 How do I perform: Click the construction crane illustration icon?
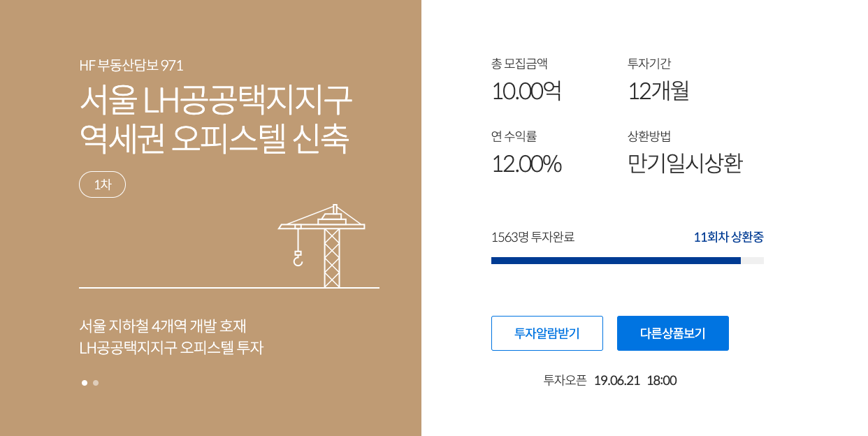[x=321, y=246]
